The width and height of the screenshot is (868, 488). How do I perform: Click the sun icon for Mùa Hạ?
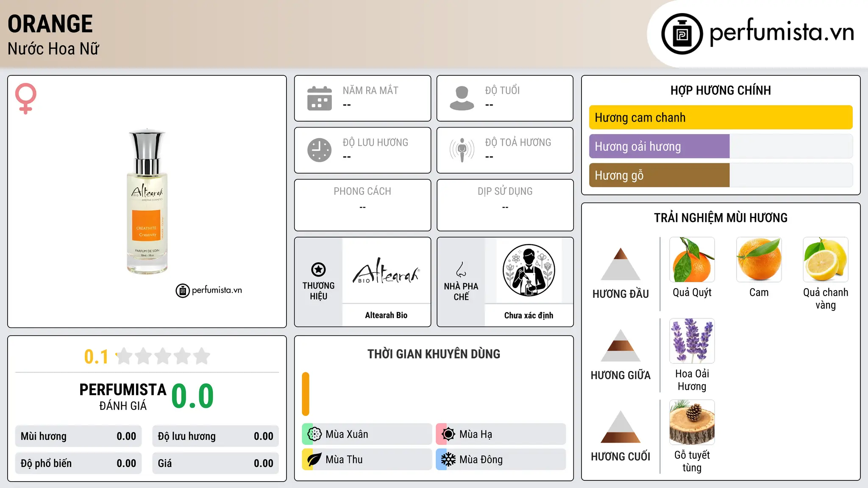(x=448, y=434)
